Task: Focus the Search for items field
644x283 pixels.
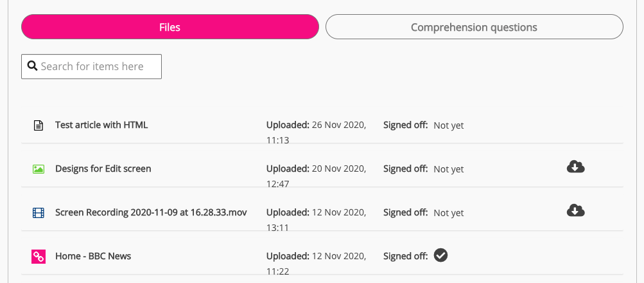Action: pyautogui.click(x=96, y=66)
